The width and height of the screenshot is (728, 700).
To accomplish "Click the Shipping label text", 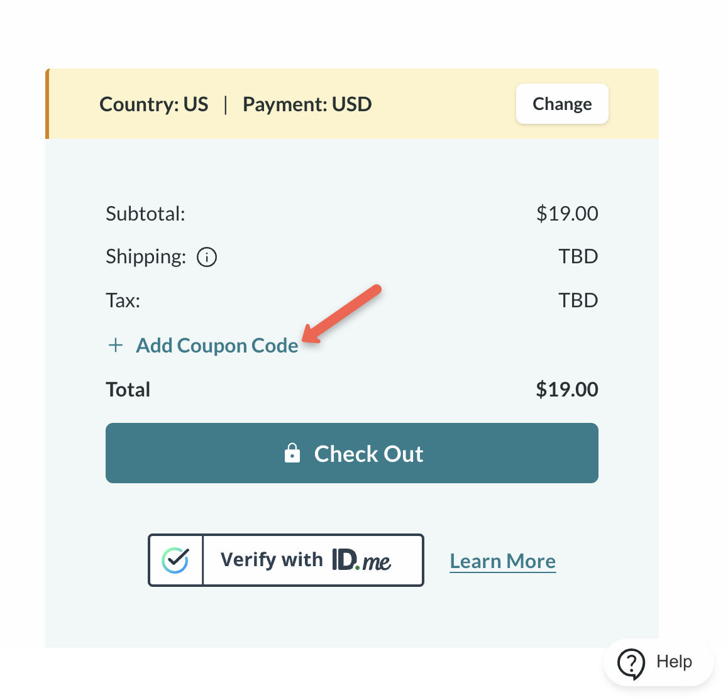I will tap(146, 256).
